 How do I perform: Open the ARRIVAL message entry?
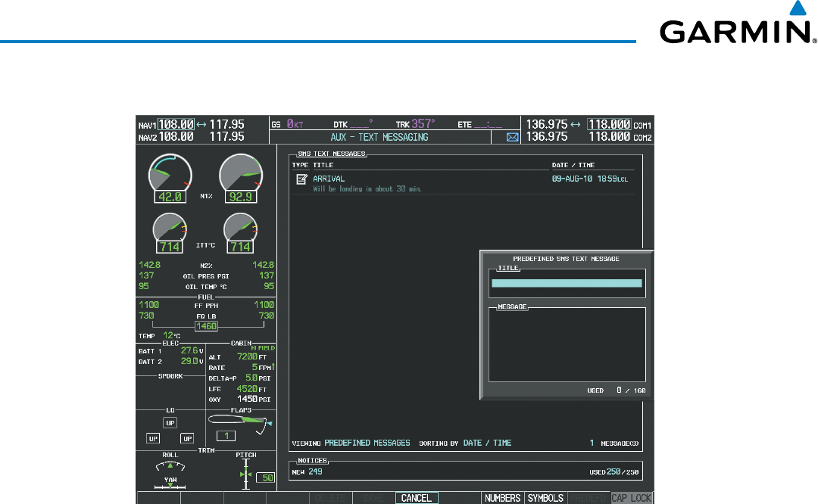(329, 179)
